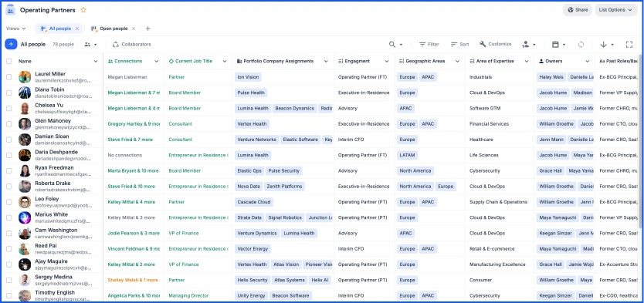Open the search dropdown arrow

(x=401, y=45)
